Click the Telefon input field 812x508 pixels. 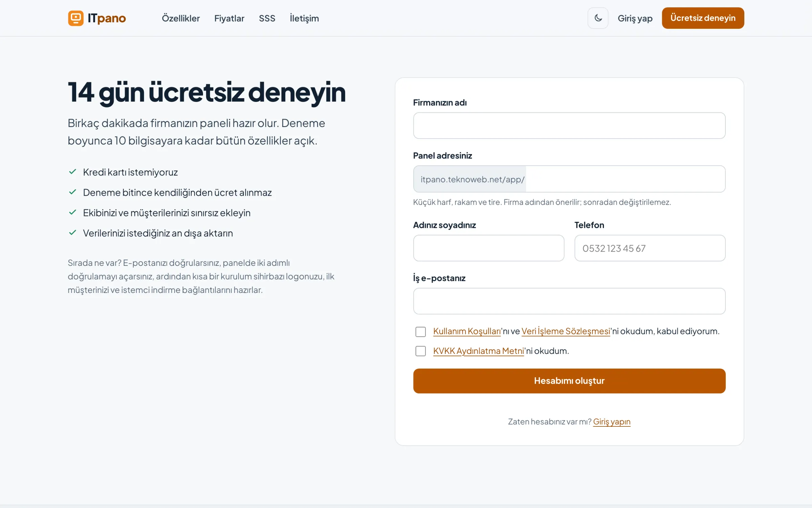650,248
